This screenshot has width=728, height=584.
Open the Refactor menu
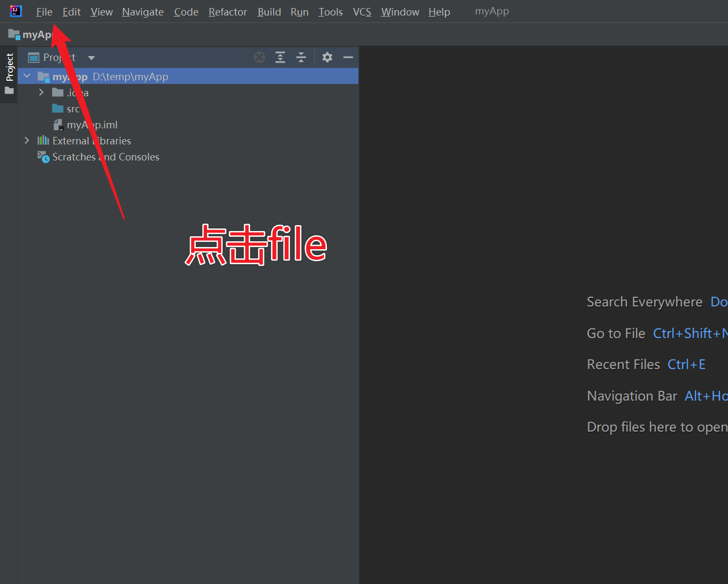tap(228, 12)
